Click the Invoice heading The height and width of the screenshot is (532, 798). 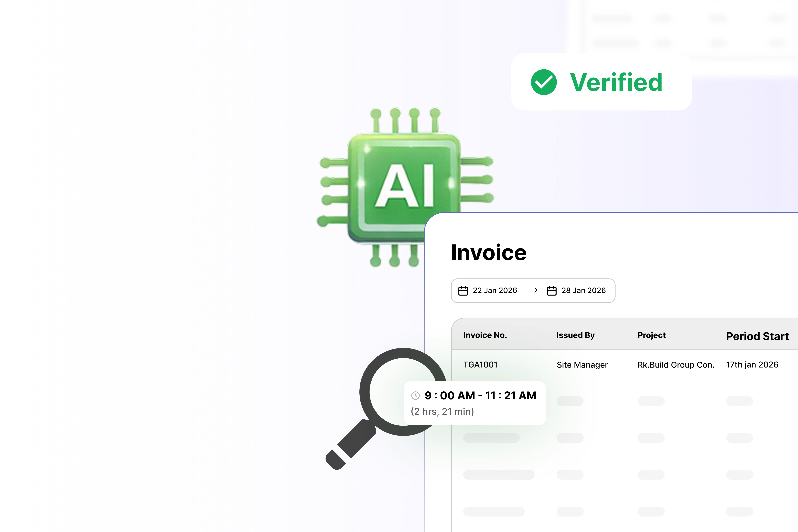489,253
